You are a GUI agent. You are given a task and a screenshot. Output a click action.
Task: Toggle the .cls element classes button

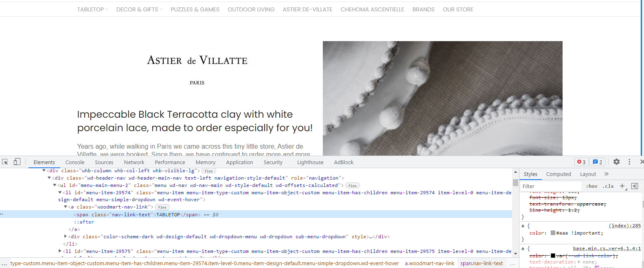click(608, 186)
